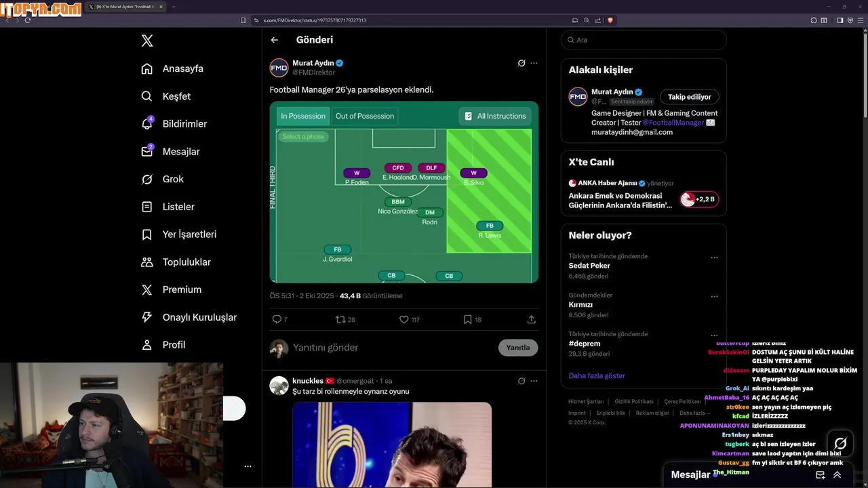Screen dimensions: 868x488
Task: Open Çerez Politikası footer link
Action: (682, 402)
